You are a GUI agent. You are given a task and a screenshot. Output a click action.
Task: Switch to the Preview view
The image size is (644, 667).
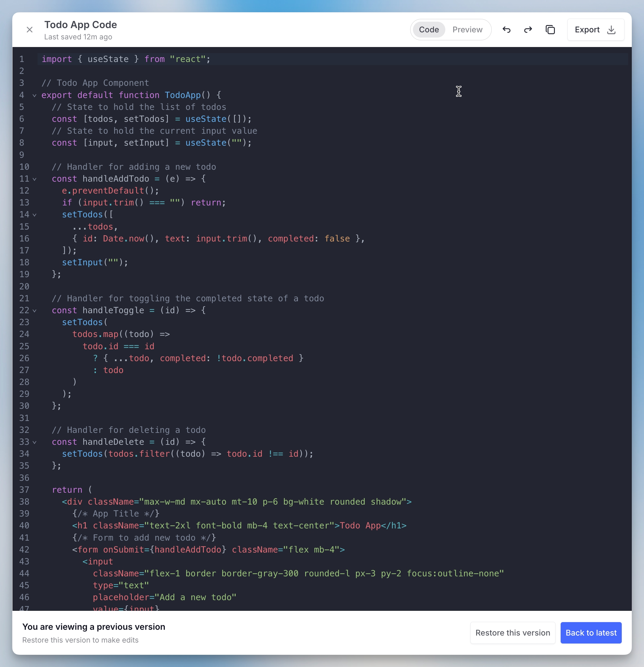click(x=467, y=30)
